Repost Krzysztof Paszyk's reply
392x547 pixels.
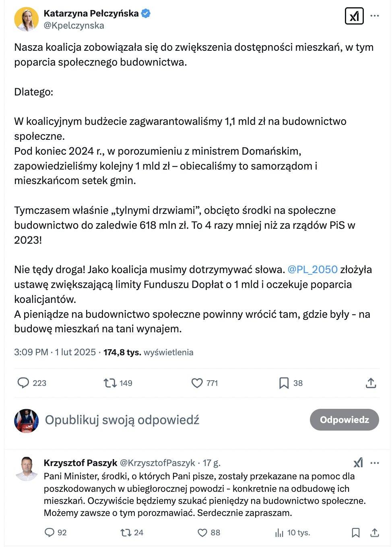(126, 532)
